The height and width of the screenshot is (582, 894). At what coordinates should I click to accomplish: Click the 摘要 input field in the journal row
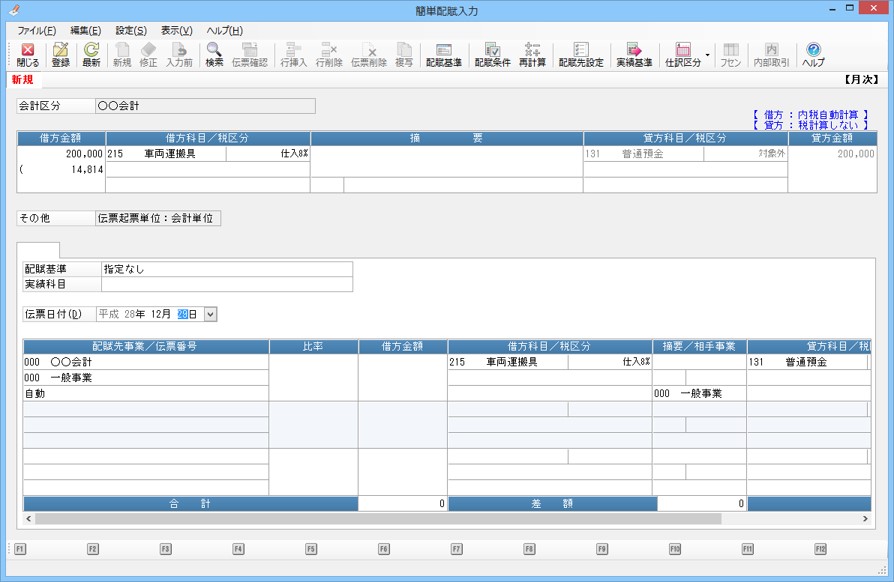click(446, 155)
